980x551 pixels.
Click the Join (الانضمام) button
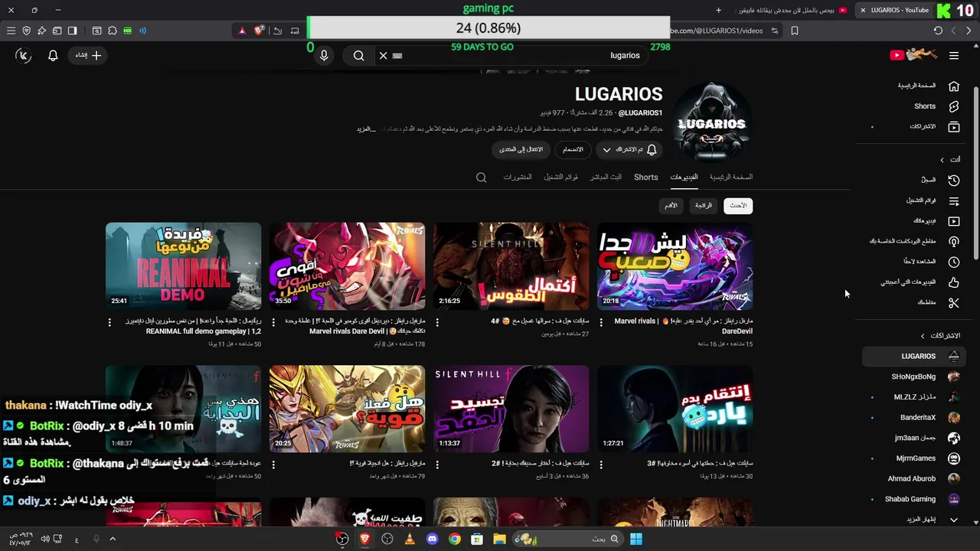pos(573,150)
